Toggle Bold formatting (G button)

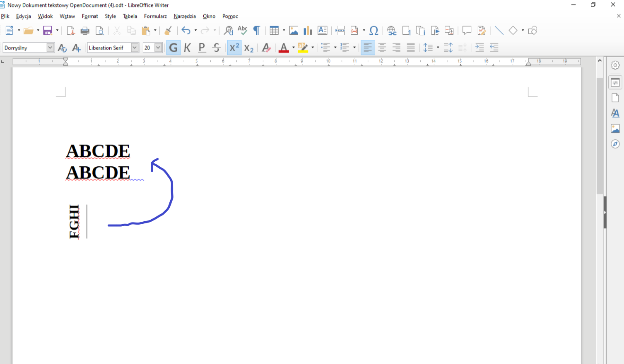click(173, 48)
